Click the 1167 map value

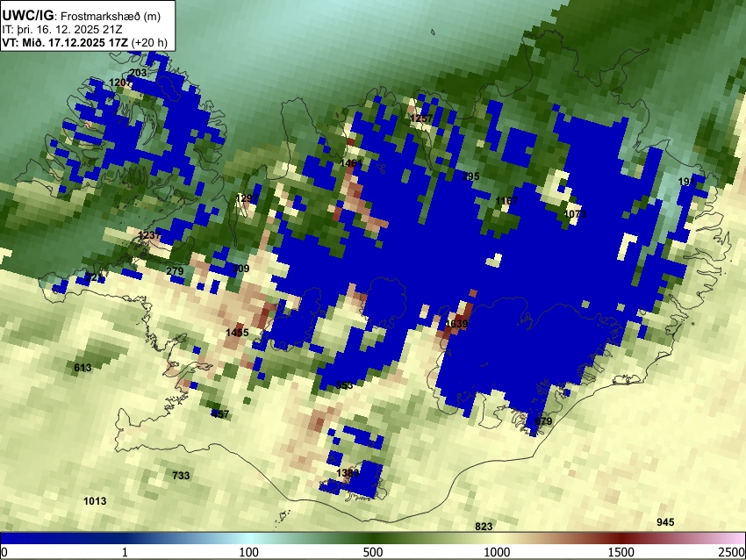(506, 201)
